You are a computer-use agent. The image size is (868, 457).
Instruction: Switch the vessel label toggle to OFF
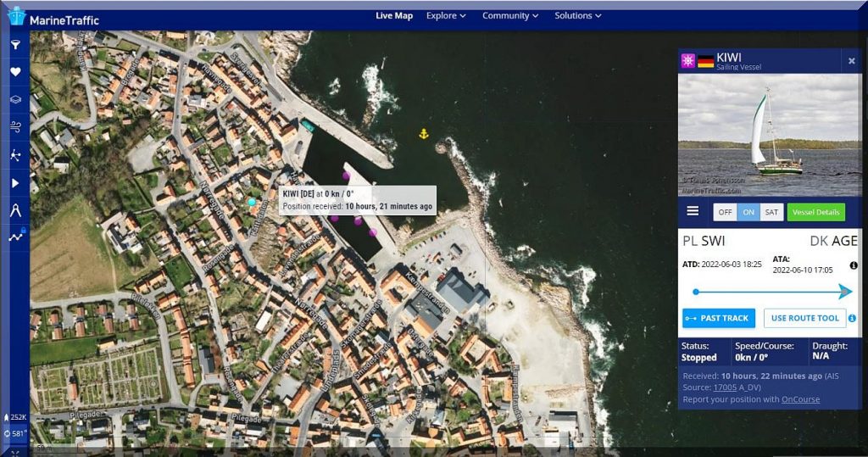tap(725, 212)
